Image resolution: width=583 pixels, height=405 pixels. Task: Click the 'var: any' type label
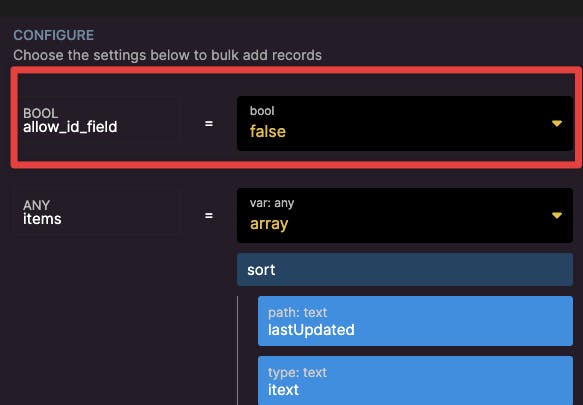click(x=272, y=203)
